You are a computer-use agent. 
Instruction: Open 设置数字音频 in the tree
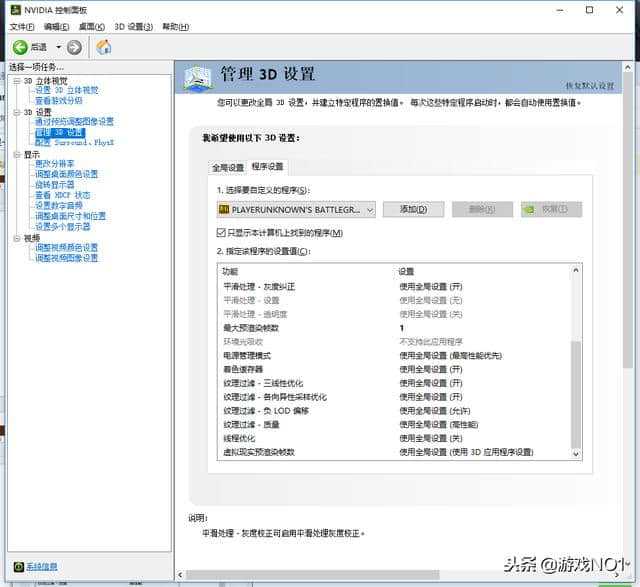pyautogui.click(x=59, y=205)
